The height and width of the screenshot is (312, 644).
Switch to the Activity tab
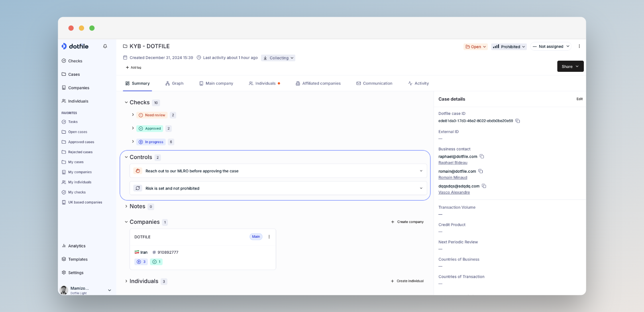[418, 83]
